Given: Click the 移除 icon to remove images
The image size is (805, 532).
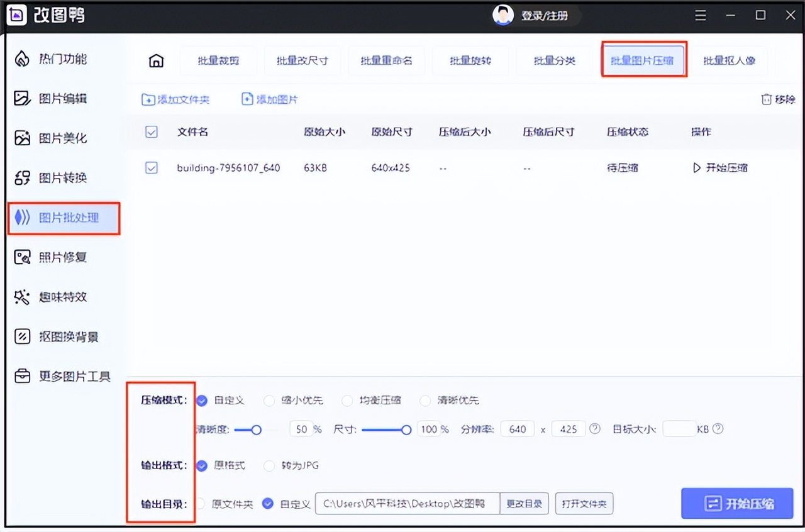Looking at the screenshot, I should tap(777, 99).
